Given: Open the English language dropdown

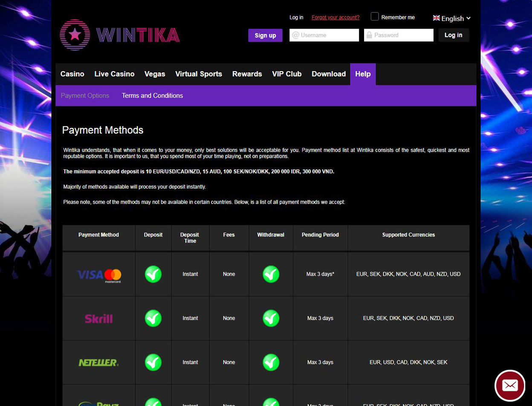Looking at the screenshot, I should point(452,18).
